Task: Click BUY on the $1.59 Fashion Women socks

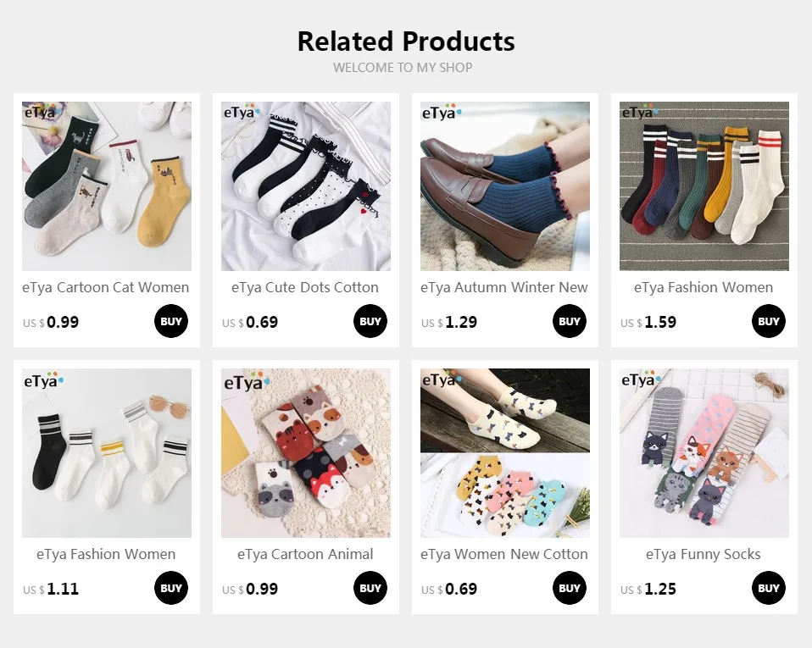Action: [x=769, y=321]
